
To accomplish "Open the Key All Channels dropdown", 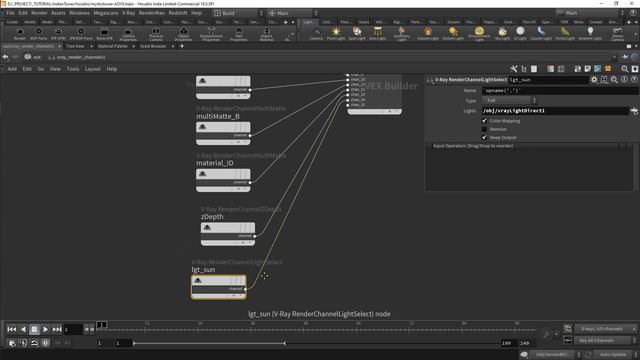I will 606,340.
